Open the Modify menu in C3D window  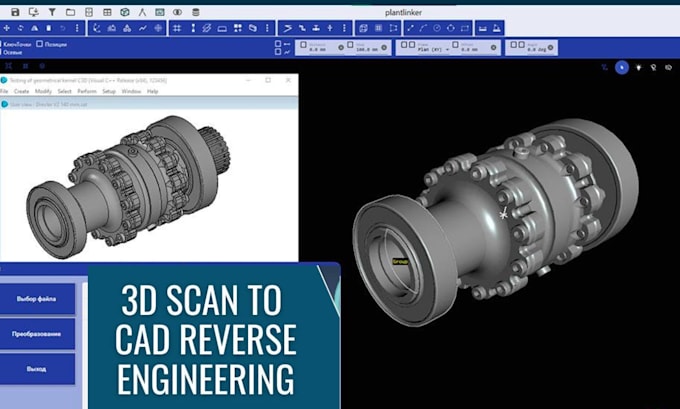pyautogui.click(x=43, y=91)
